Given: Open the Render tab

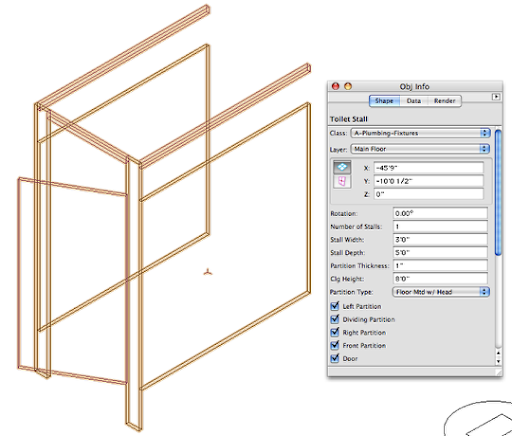Looking at the screenshot, I should tap(445, 101).
